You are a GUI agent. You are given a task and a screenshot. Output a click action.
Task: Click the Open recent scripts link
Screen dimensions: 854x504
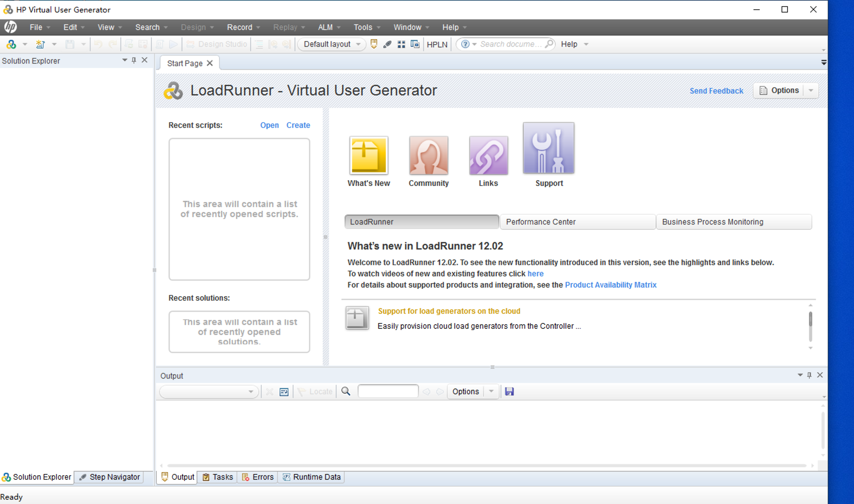(269, 125)
